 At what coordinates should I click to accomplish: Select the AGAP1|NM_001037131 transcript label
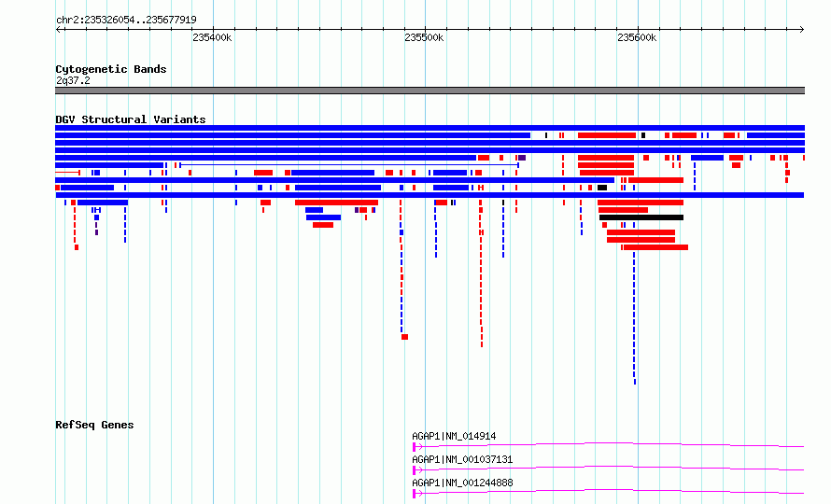[x=463, y=459]
